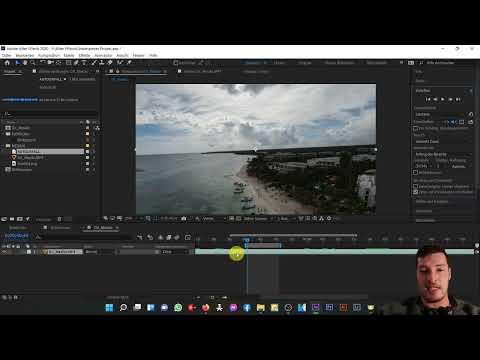Select the Zoom magnifier tool
This screenshot has width=480, height=360.
(32, 63)
